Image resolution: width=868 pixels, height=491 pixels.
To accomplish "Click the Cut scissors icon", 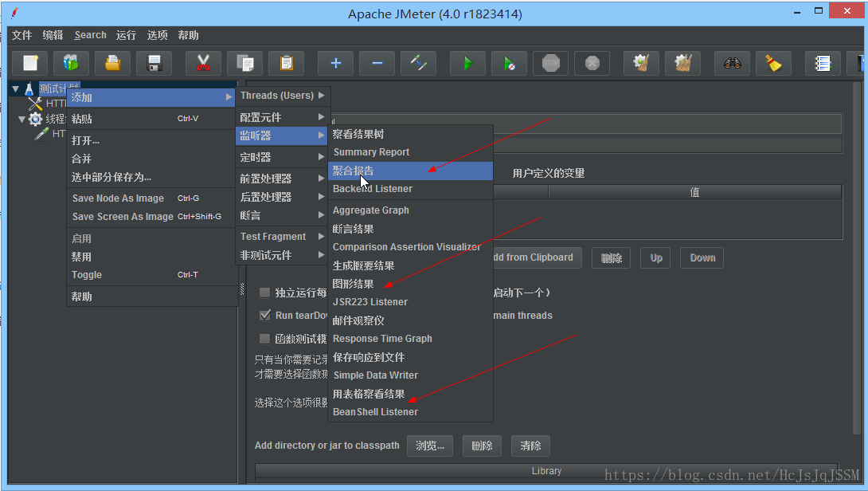I will pos(203,63).
